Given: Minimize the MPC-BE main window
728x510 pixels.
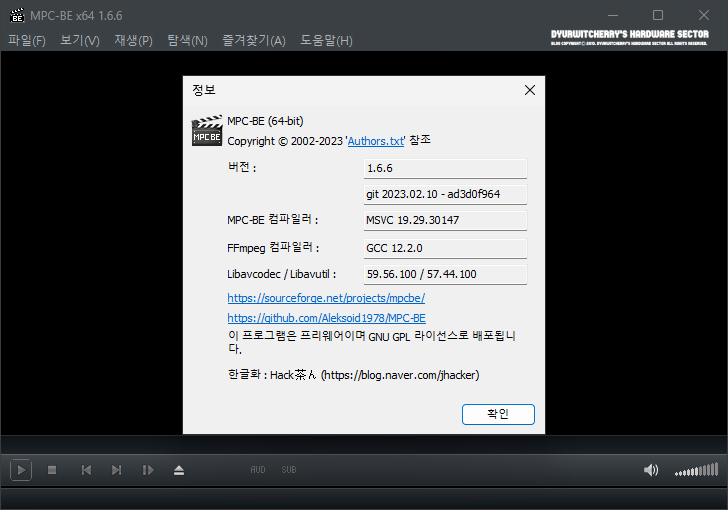Looking at the screenshot, I should click(613, 15).
